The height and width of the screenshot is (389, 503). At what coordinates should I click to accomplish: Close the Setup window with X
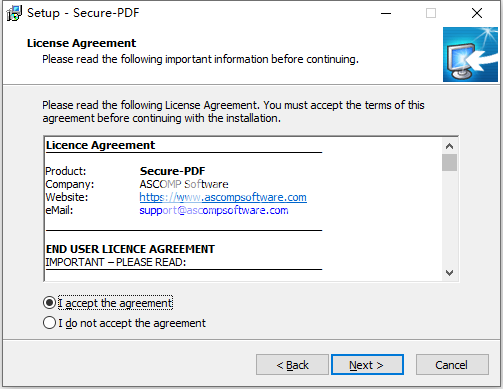tap(477, 13)
